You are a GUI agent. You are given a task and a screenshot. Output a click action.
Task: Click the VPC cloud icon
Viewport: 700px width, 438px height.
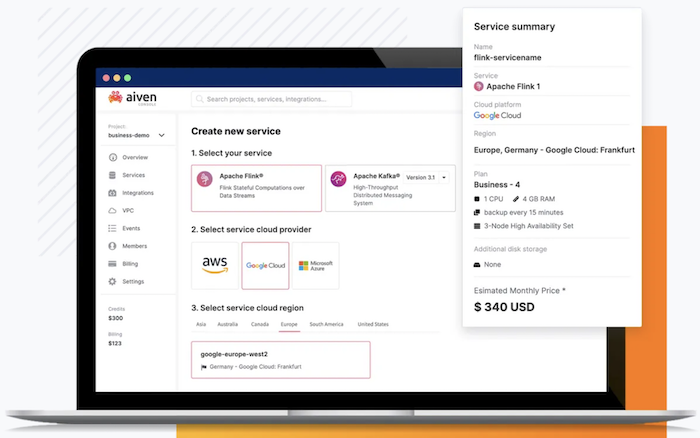pos(112,210)
